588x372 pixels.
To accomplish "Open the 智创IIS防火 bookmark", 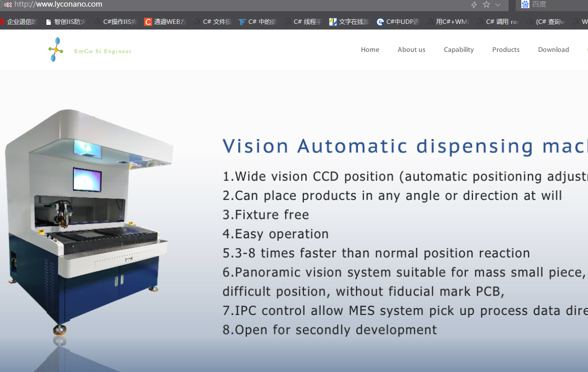I will pyautogui.click(x=66, y=22).
